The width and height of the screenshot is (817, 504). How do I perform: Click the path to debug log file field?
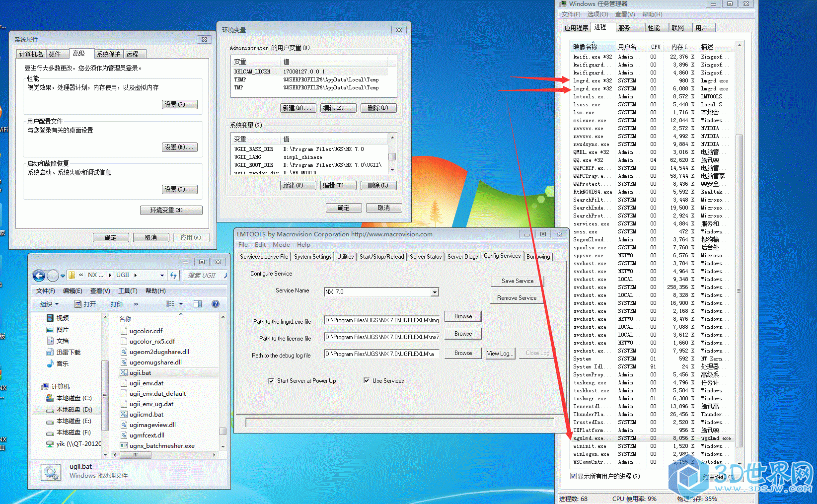[381, 354]
